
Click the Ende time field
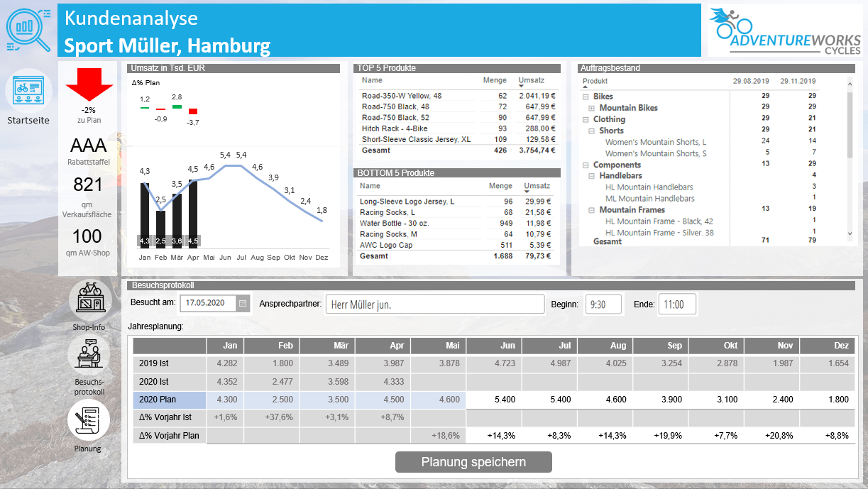point(677,304)
